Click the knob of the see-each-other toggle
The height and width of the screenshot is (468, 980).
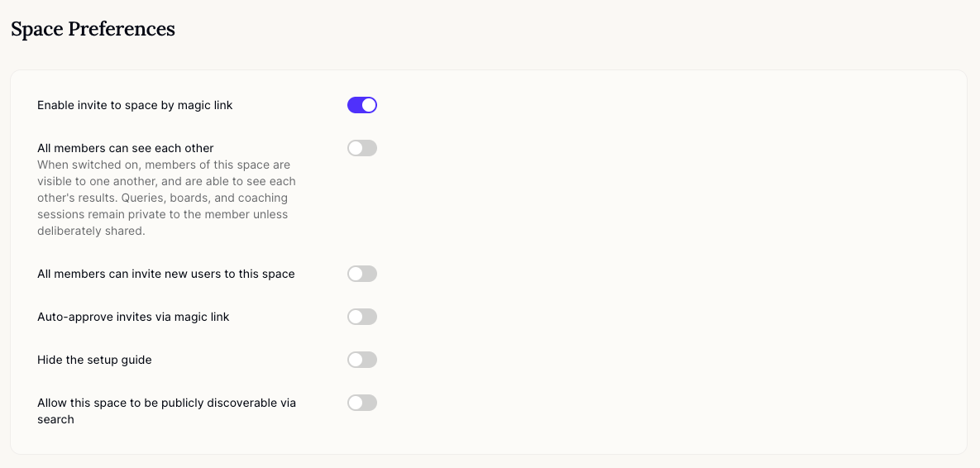pos(355,148)
